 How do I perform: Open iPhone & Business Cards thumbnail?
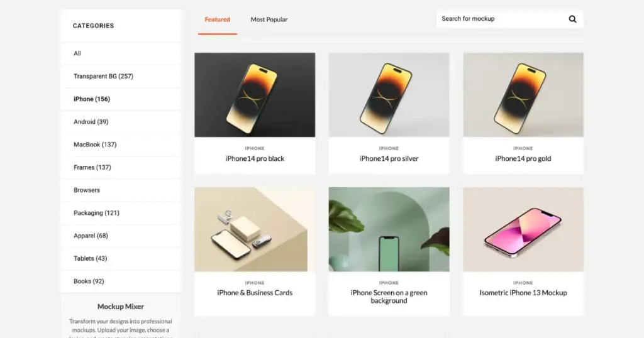(255, 229)
